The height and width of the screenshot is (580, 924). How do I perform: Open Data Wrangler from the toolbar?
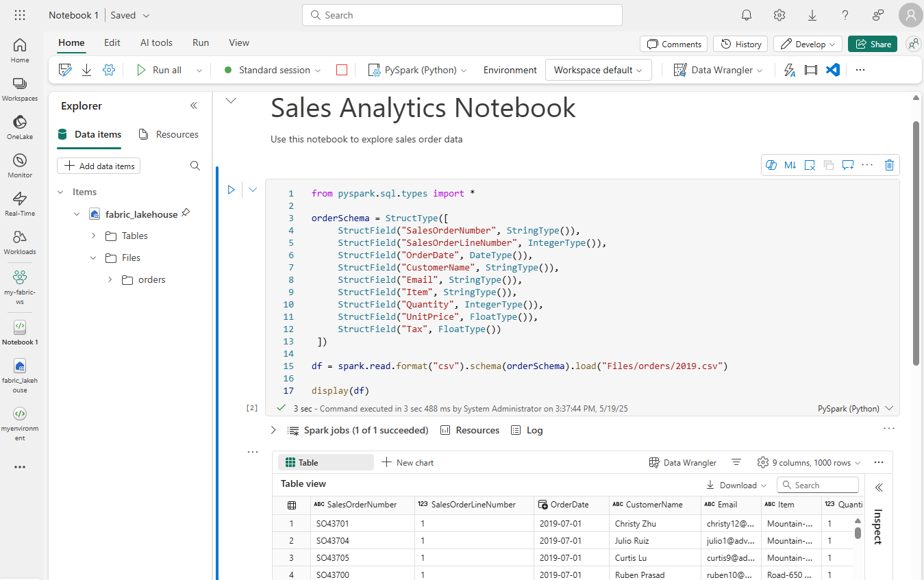(x=716, y=69)
